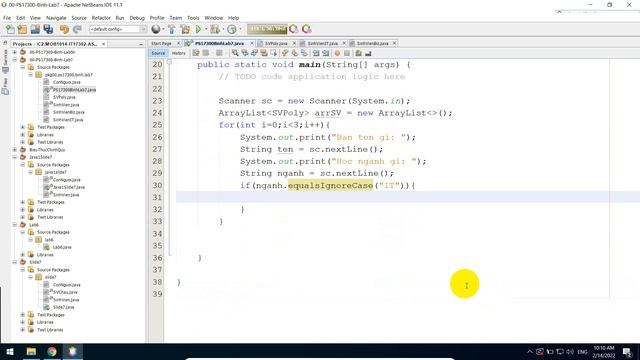Viewport: 640px width, 360px height.
Task: Toggle the Highlight Search icon
Action: click(x=264, y=53)
